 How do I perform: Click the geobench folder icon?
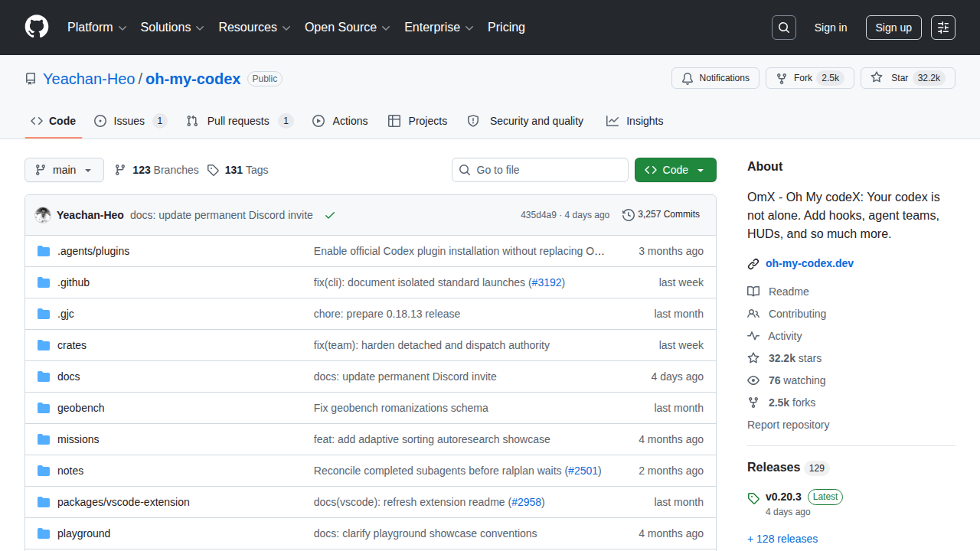[x=44, y=408]
